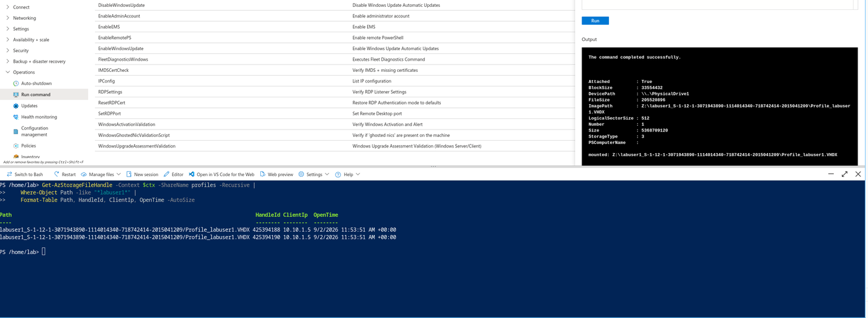The height and width of the screenshot is (318, 868).
Task: Open the Cloud Shell Editor
Action: pos(173,174)
